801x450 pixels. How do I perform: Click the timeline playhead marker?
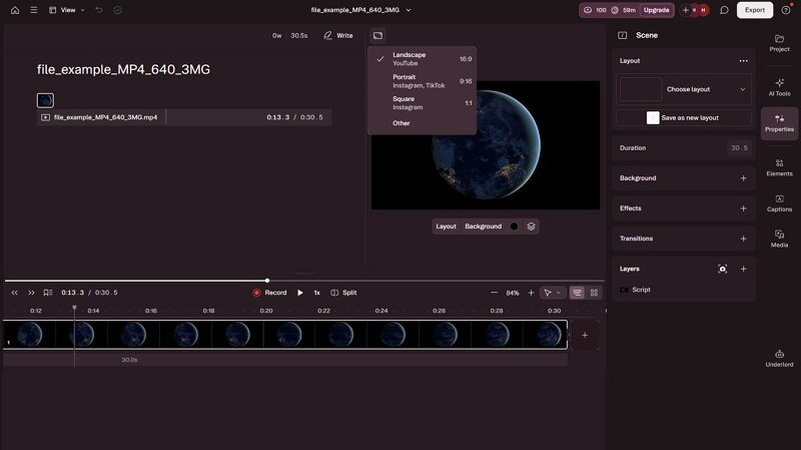(74, 307)
